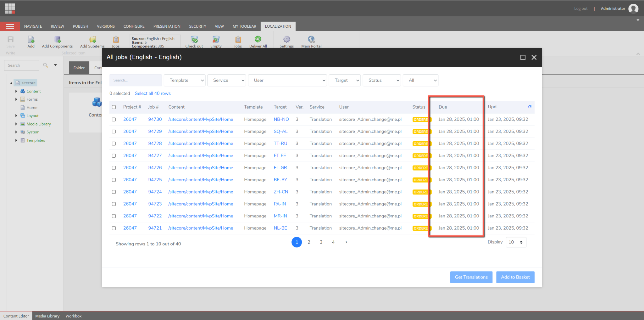
Task: Click the Add icon in the ribbon
Action: pos(31,39)
